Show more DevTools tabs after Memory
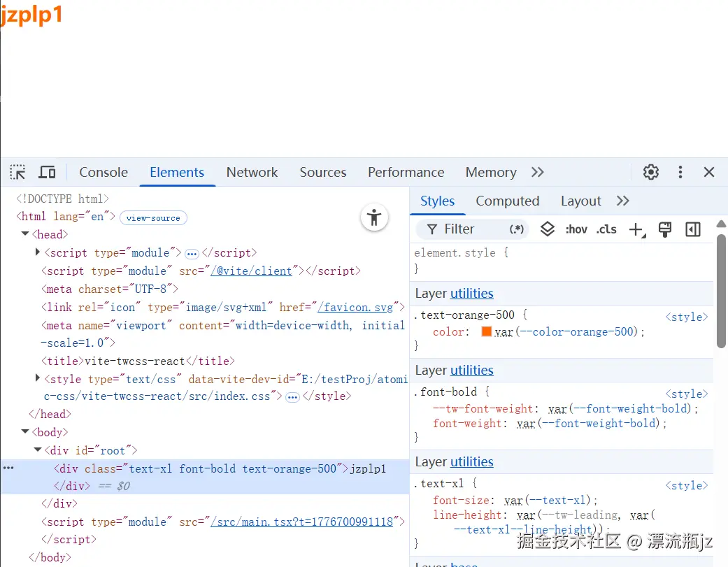 pyautogui.click(x=537, y=172)
